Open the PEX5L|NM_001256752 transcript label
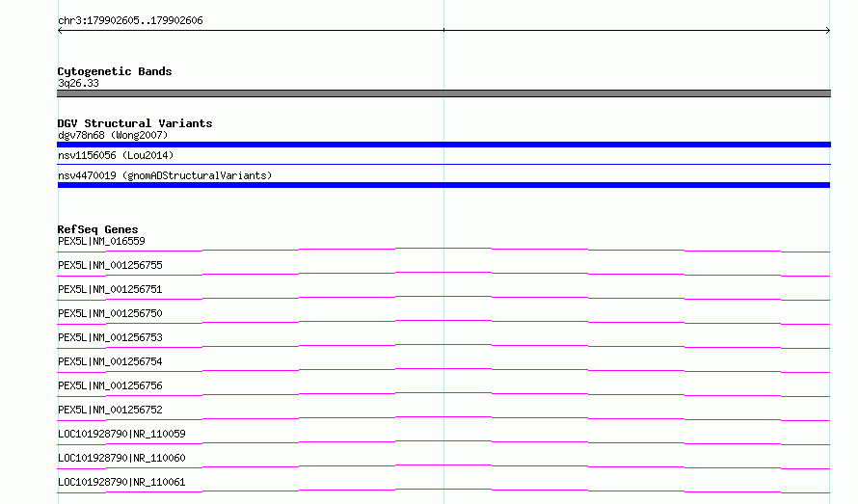 point(110,410)
